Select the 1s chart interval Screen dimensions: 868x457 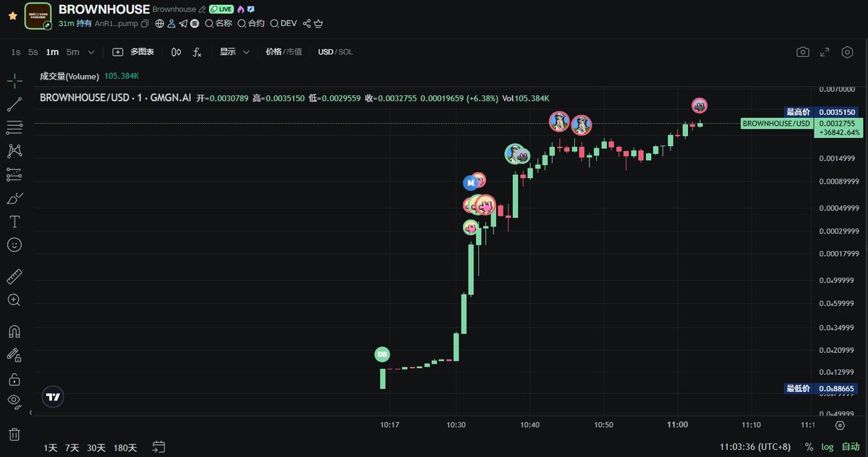[x=16, y=52]
